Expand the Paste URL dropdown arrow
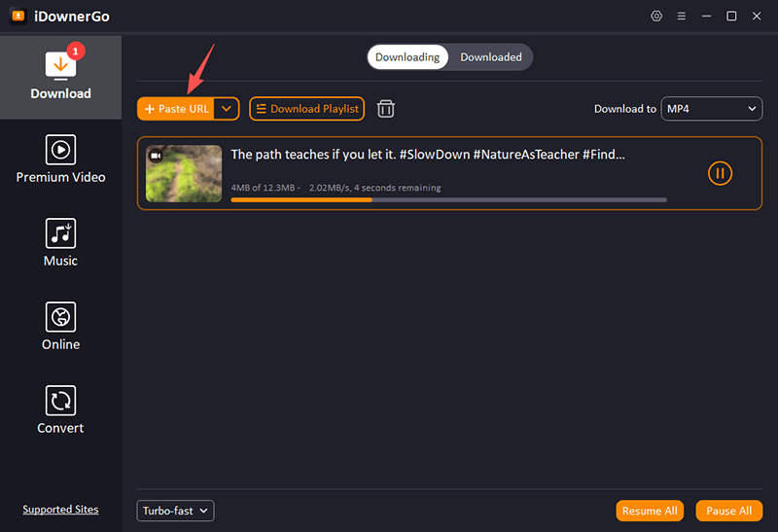Image resolution: width=778 pixels, height=532 pixels. point(227,109)
